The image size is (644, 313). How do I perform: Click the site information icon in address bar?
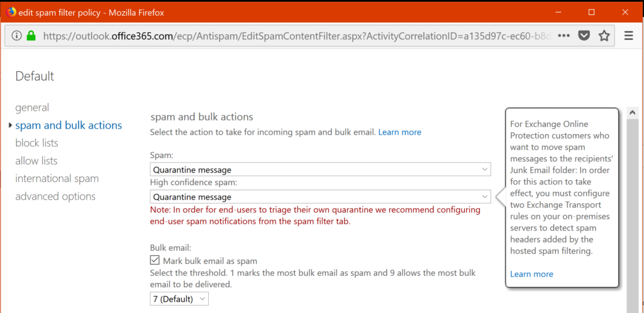tap(17, 36)
